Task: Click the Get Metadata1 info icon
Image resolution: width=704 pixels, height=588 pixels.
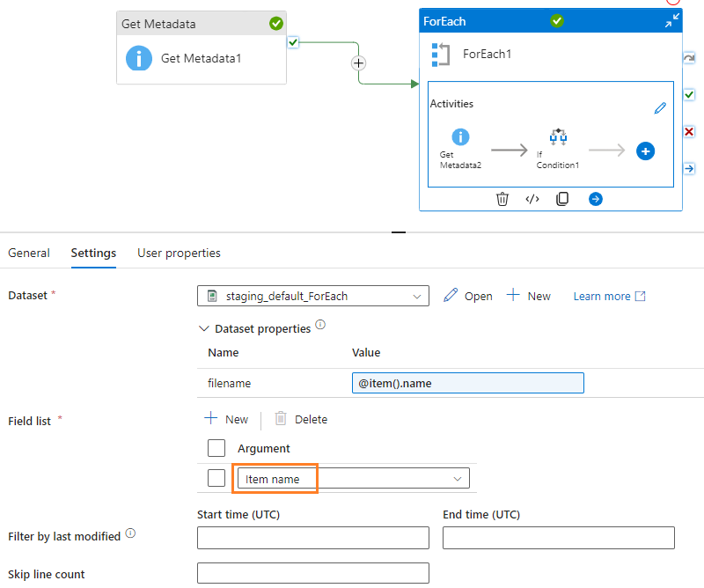Action: click(x=139, y=58)
